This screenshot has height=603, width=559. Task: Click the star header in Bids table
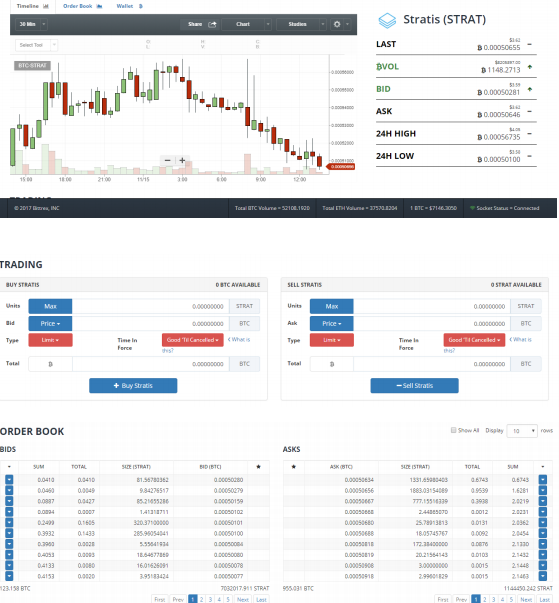tap(258, 466)
